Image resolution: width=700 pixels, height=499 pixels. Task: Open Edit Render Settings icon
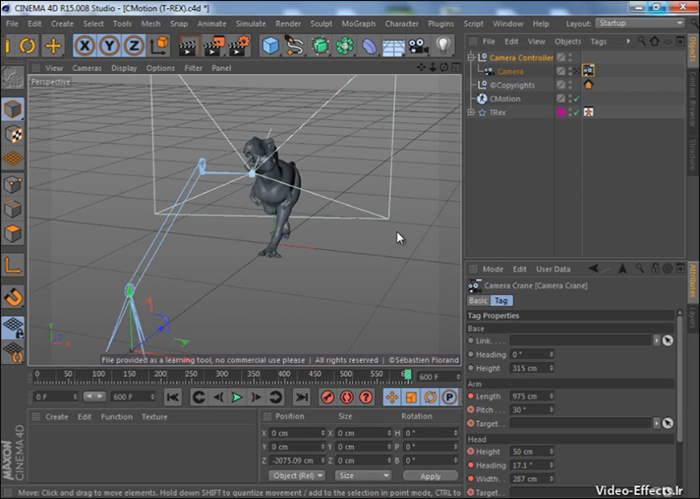pos(239,46)
